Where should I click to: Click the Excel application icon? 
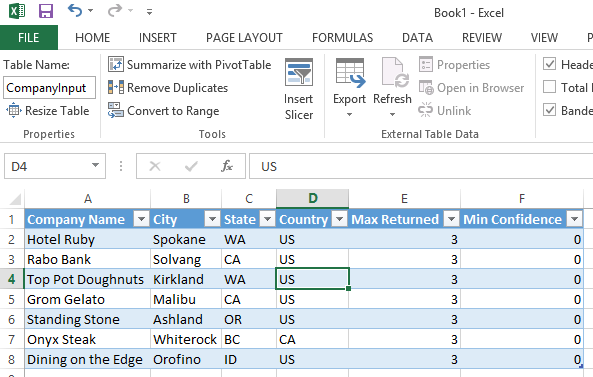pyautogui.click(x=17, y=11)
